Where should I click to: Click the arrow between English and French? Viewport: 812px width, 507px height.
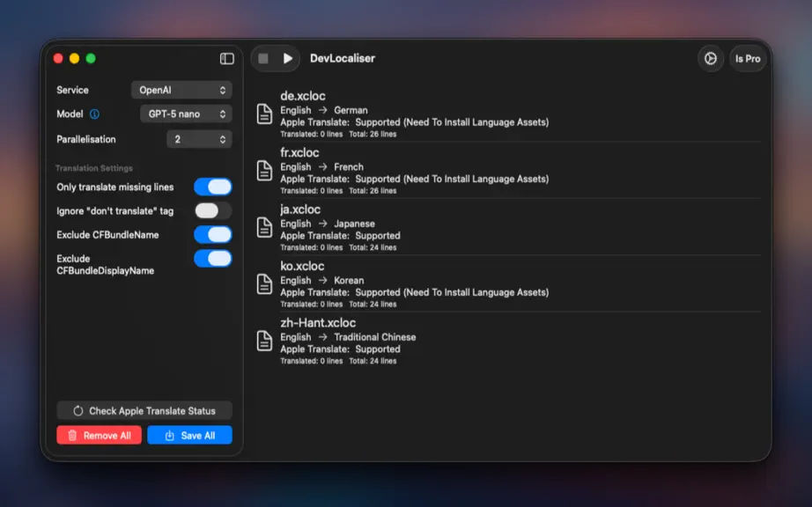pyautogui.click(x=322, y=166)
